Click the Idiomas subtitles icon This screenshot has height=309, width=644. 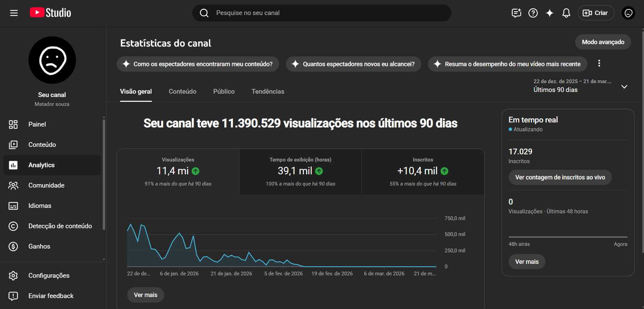coord(13,206)
